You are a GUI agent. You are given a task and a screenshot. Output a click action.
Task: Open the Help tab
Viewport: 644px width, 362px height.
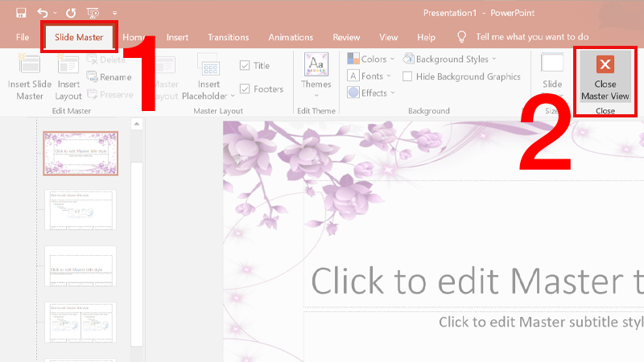(427, 37)
